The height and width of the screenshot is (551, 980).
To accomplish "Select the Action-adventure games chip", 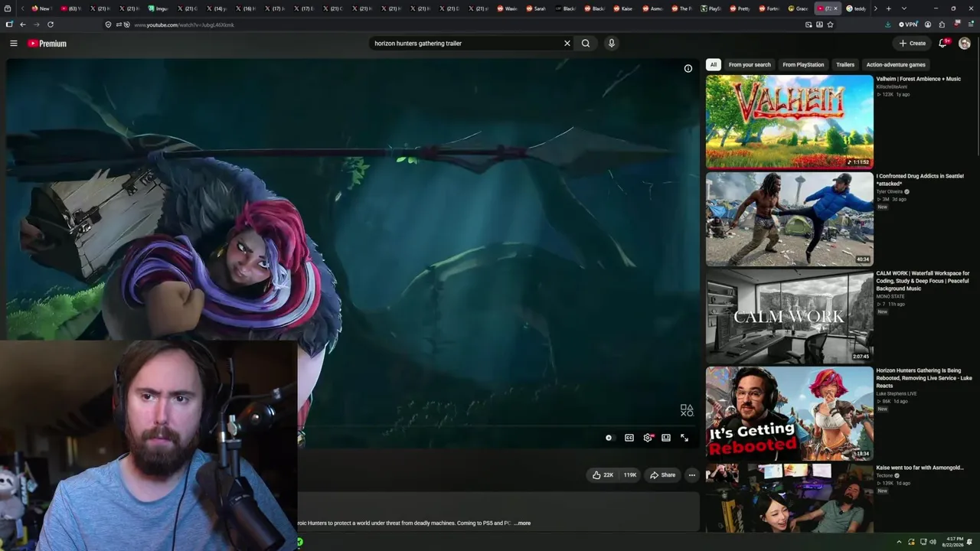I will (x=896, y=65).
